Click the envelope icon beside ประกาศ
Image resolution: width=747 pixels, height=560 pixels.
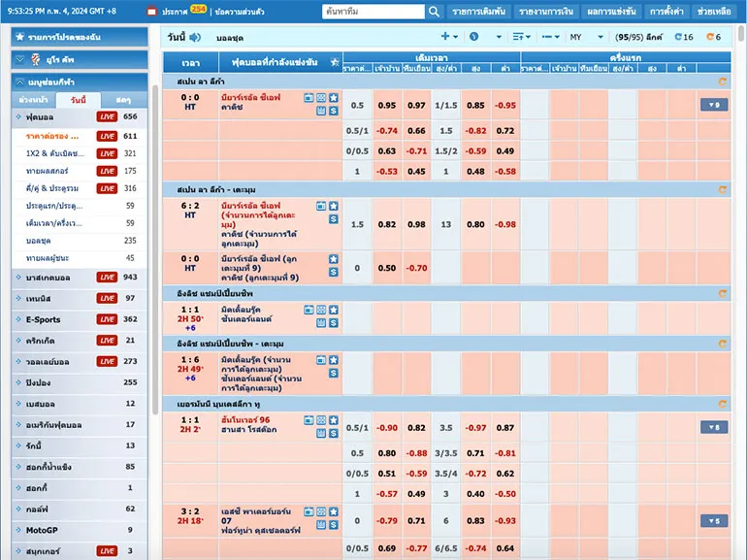pos(152,12)
